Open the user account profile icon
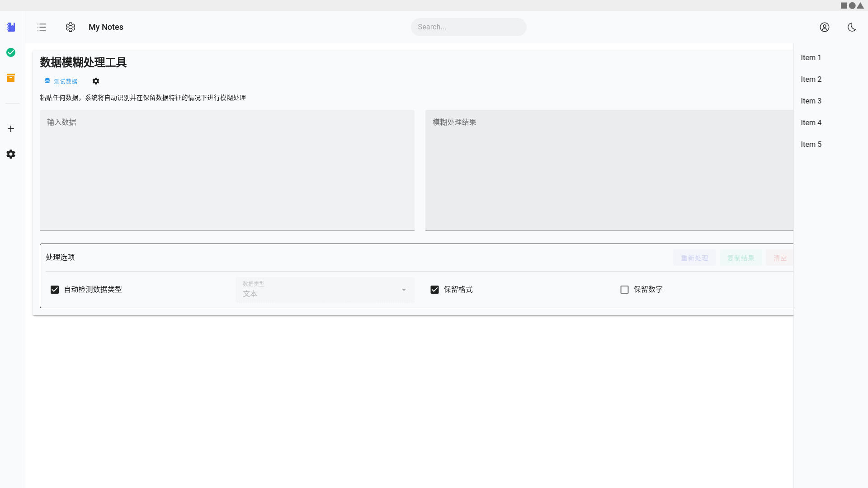 [825, 27]
